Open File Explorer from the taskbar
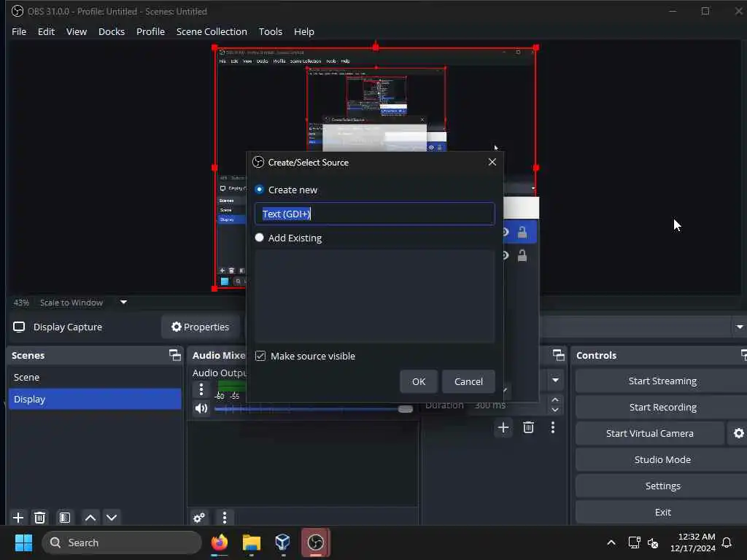Image resolution: width=747 pixels, height=560 pixels. point(251,542)
